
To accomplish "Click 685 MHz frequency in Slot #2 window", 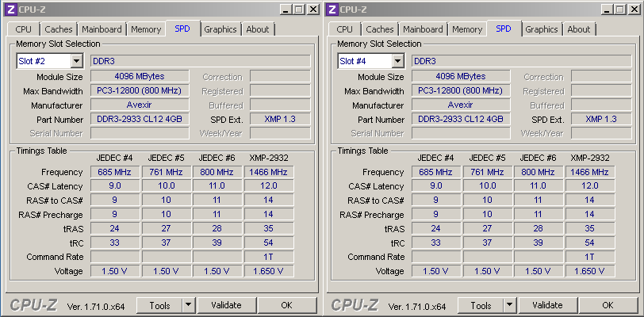I will pyautogui.click(x=114, y=172).
